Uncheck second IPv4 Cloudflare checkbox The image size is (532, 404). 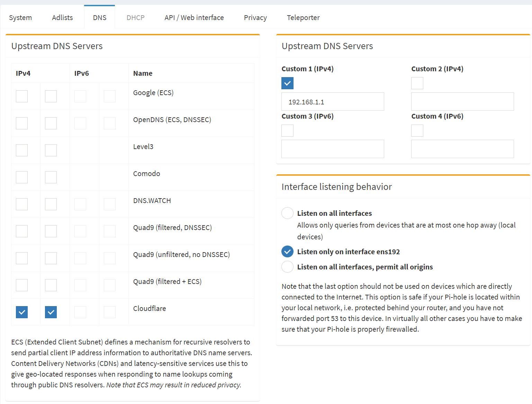[x=51, y=312]
